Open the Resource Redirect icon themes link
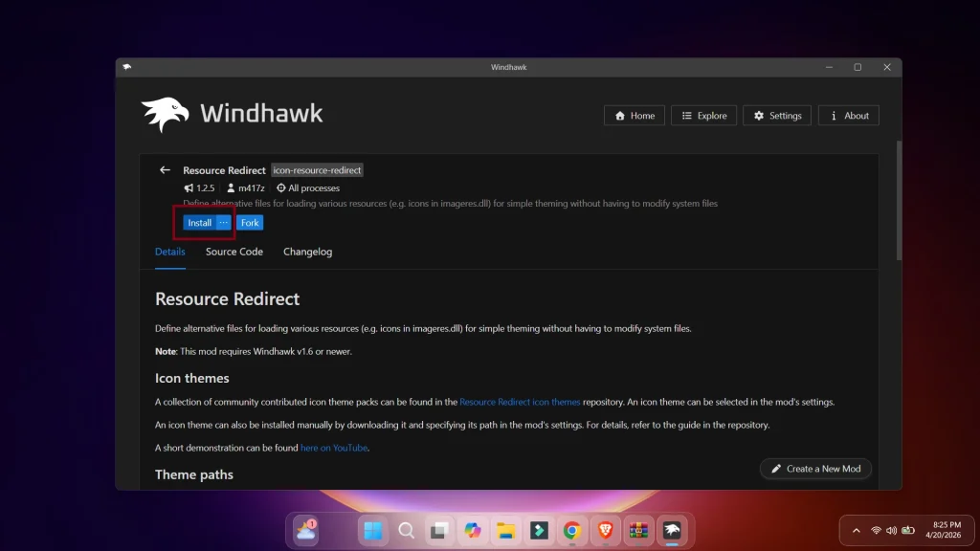Image resolution: width=980 pixels, height=551 pixels. [521, 402]
